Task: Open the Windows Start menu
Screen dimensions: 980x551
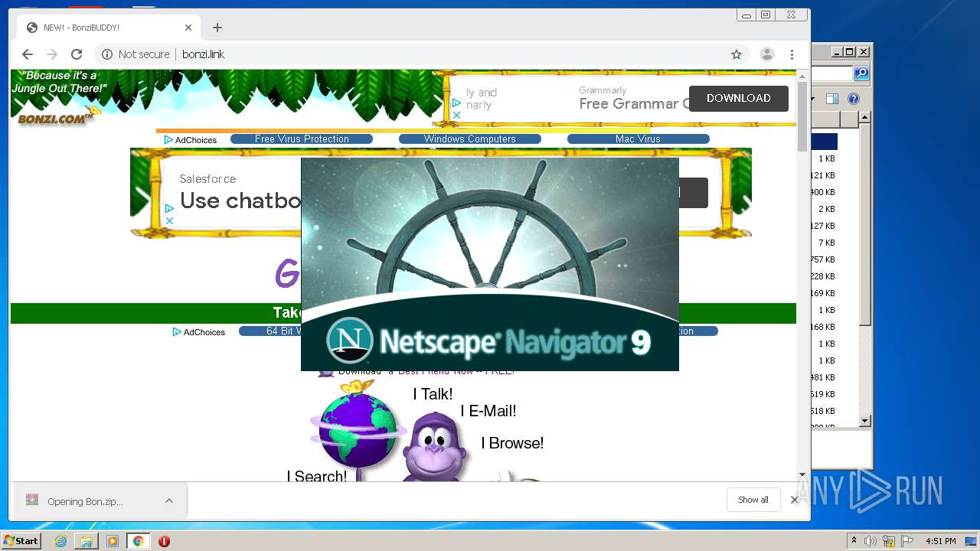Action: point(21,540)
